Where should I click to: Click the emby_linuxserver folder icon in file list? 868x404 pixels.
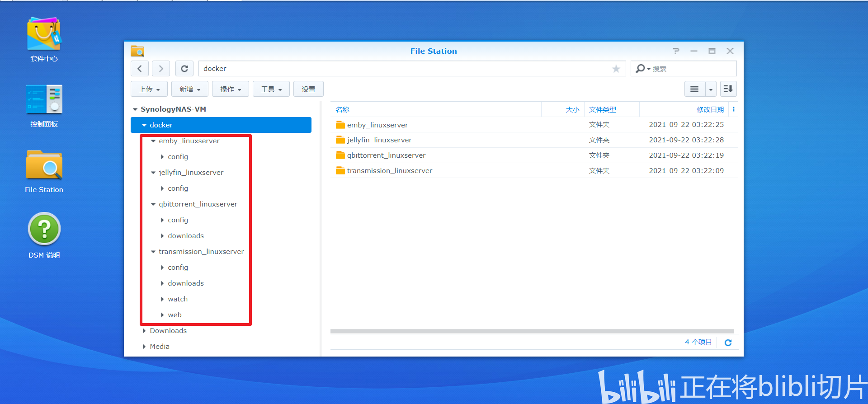pyautogui.click(x=340, y=125)
